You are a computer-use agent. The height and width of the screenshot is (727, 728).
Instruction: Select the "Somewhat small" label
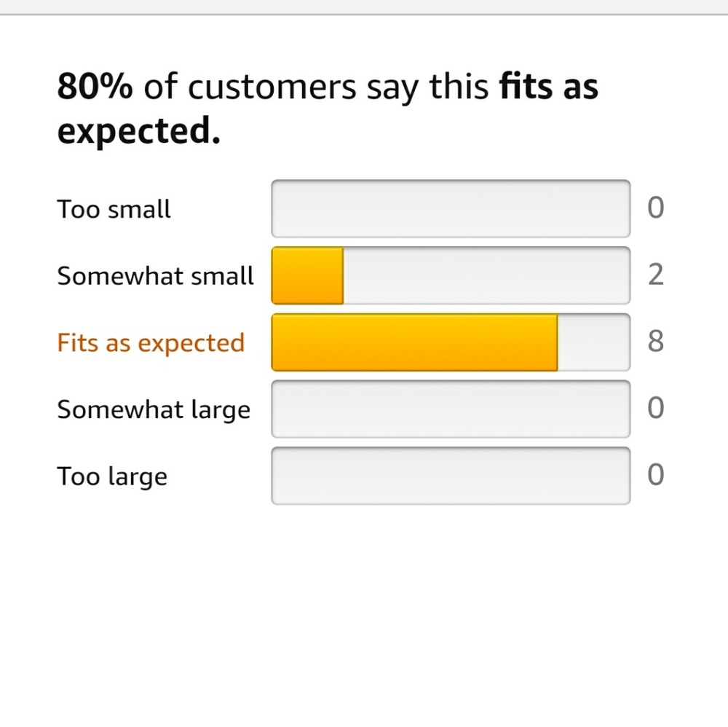click(x=156, y=276)
